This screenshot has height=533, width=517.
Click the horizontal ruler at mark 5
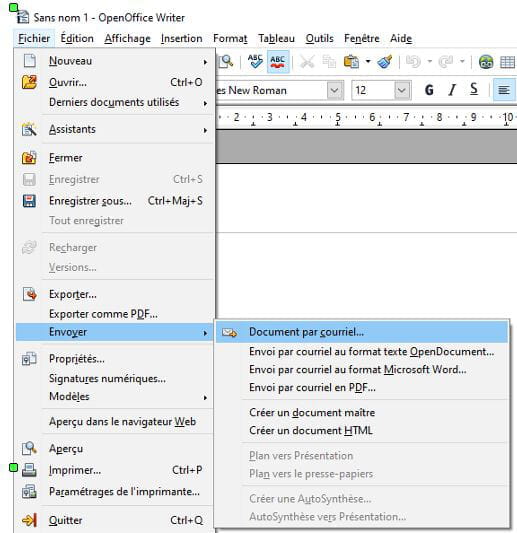[x=338, y=118]
